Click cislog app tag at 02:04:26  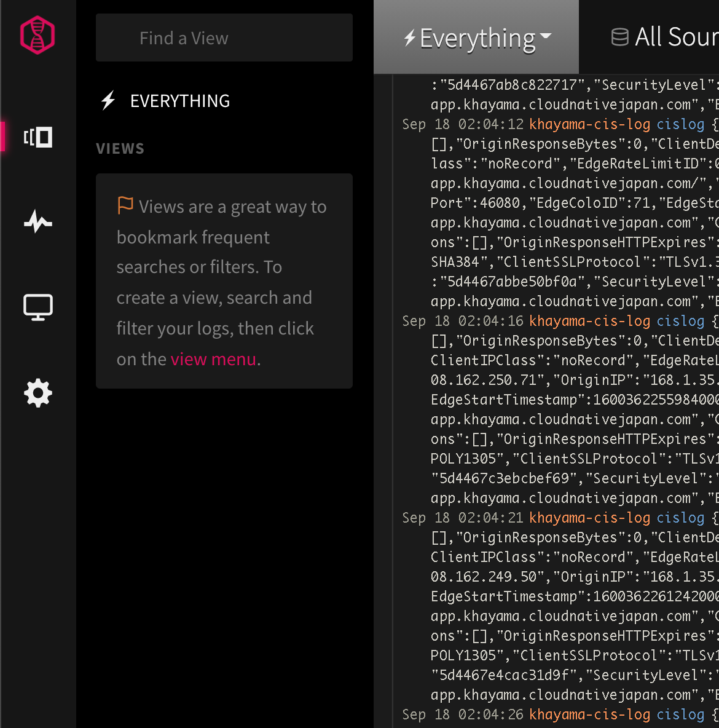coord(680,714)
